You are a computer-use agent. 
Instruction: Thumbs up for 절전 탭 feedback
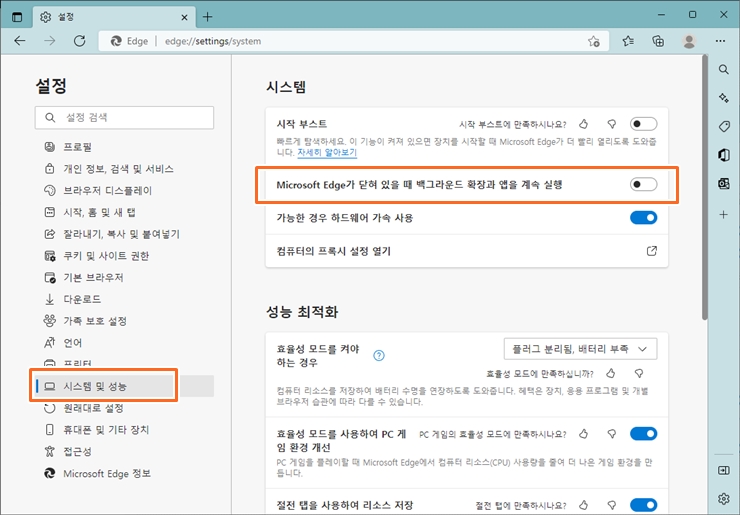coord(584,506)
